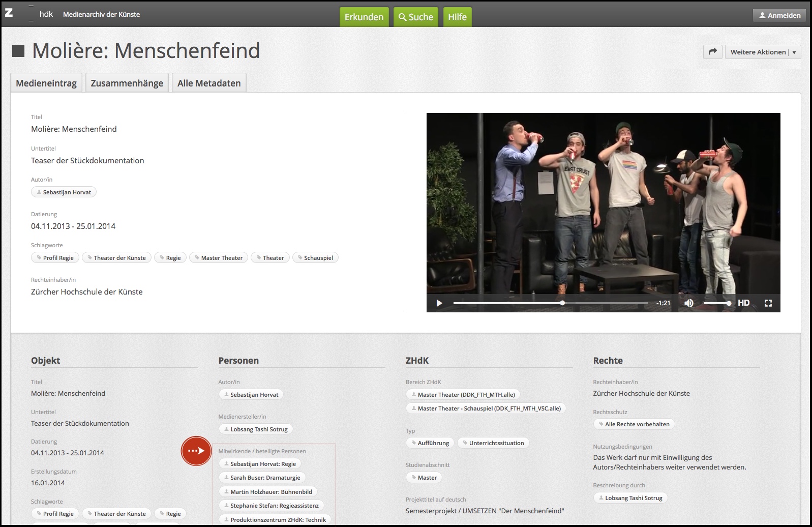
Task: Open Lobsang Tashi Sotrug under Medienersteller/in
Action: [256, 429]
